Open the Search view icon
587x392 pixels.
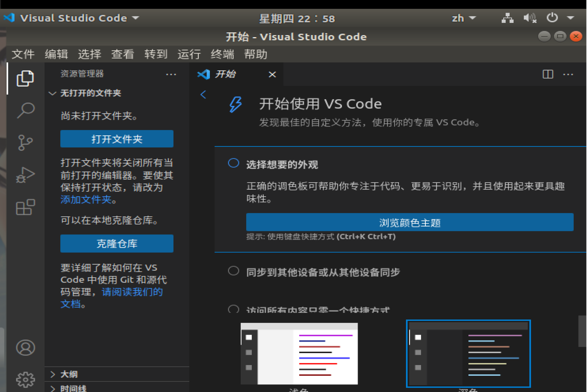tap(26, 110)
